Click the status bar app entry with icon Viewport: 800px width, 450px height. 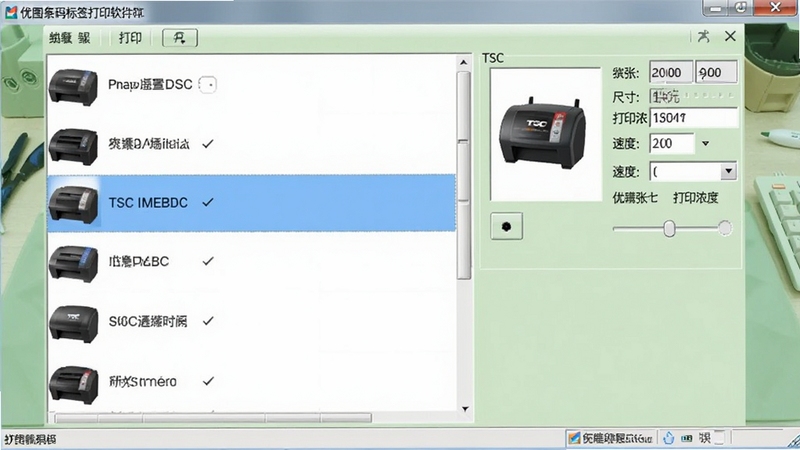610,438
